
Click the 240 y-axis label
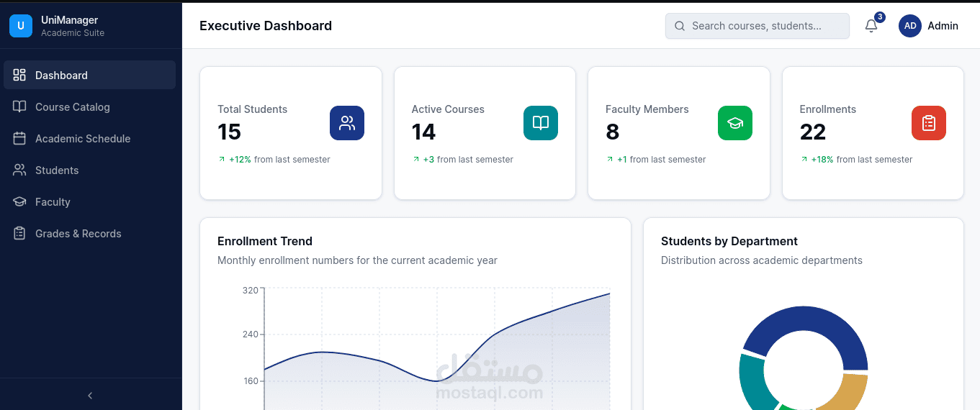[250, 334]
